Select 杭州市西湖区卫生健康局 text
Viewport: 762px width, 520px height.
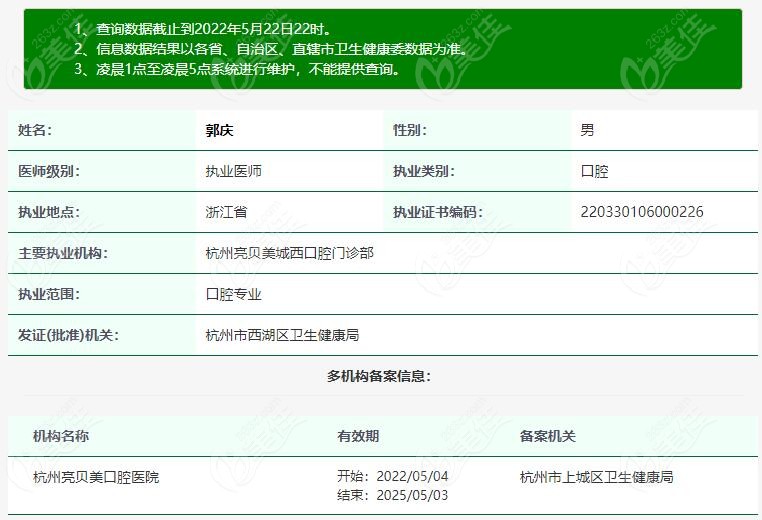click(282, 335)
